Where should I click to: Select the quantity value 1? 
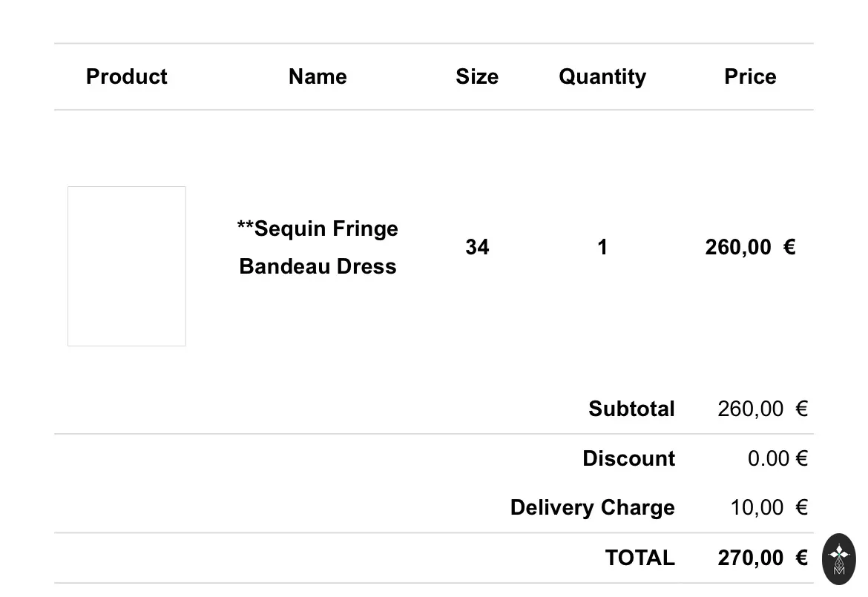click(602, 247)
